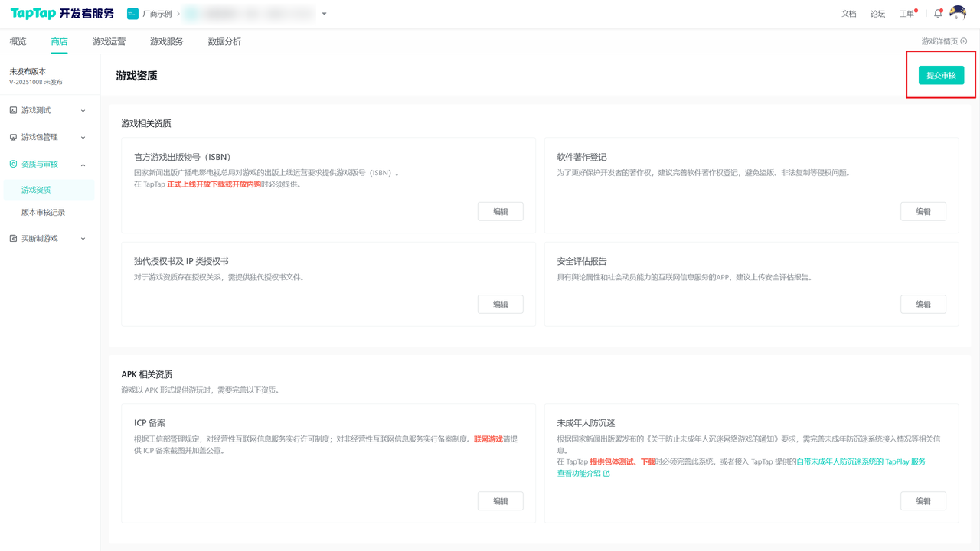This screenshot has width=980, height=551.
Task: Click the 提交审核 button
Action: [x=941, y=75]
